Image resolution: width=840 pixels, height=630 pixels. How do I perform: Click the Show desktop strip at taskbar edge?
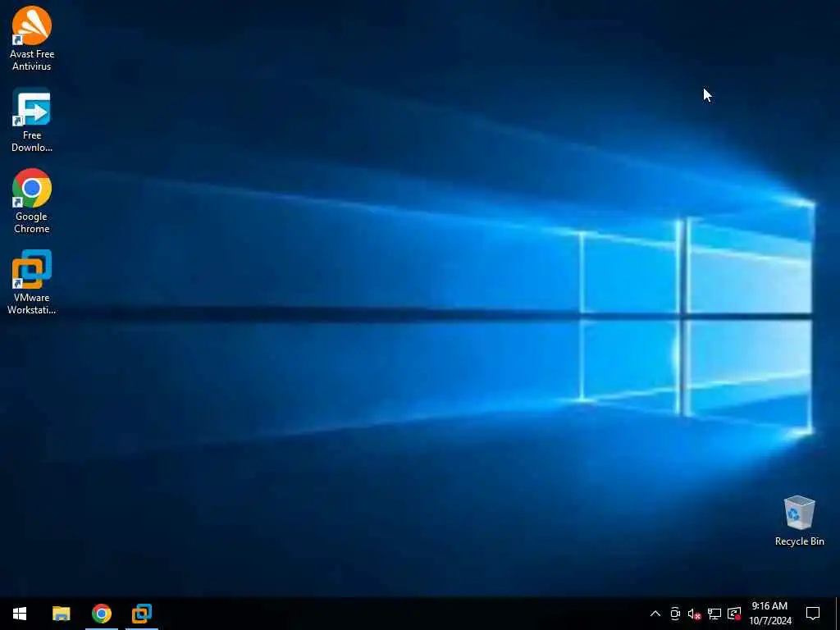[838, 614]
